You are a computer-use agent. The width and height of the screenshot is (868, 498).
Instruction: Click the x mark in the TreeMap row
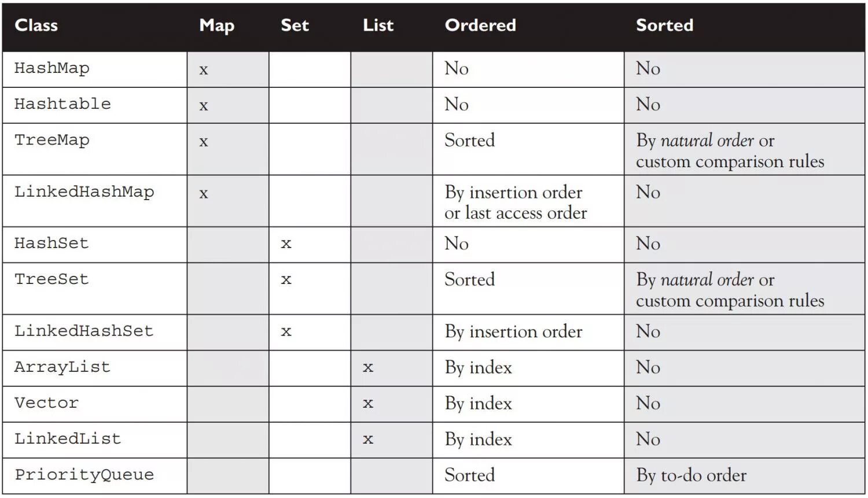point(204,142)
